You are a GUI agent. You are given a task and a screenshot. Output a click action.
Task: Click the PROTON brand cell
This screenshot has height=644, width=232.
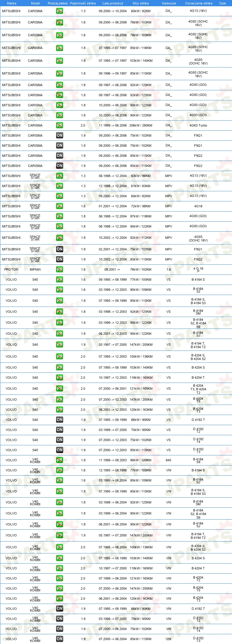[11, 269]
